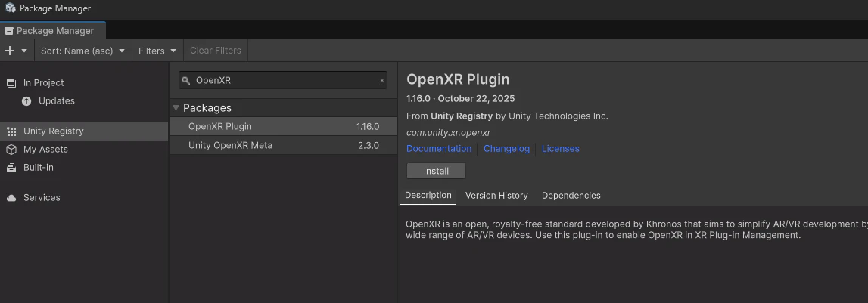Click the Unity Registry grid icon
Viewport: 868px width, 303px height.
click(11, 131)
